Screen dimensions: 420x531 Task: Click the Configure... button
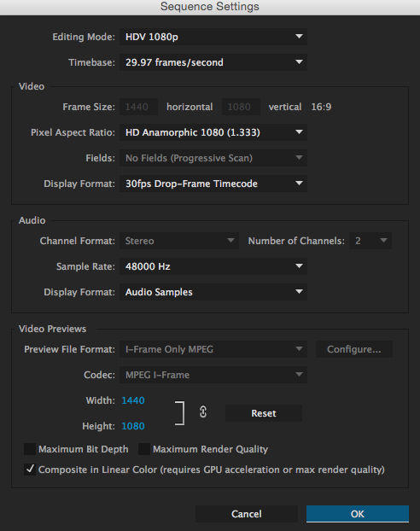tap(354, 349)
